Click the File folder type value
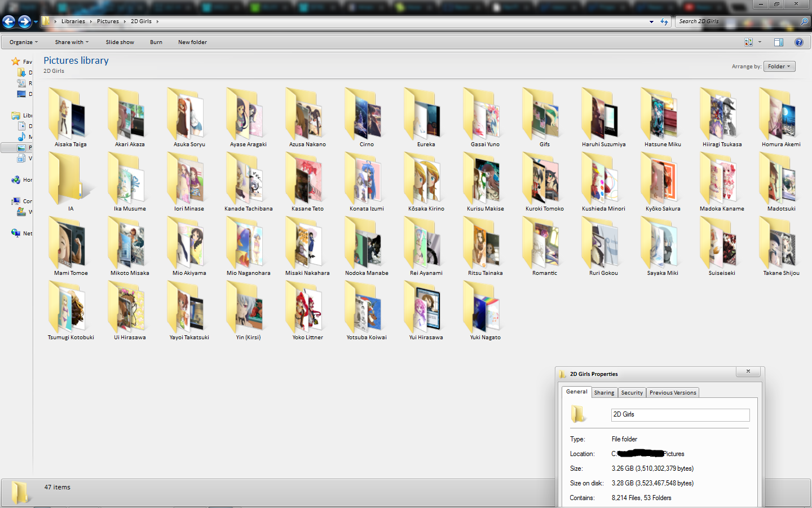 tap(625, 439)
